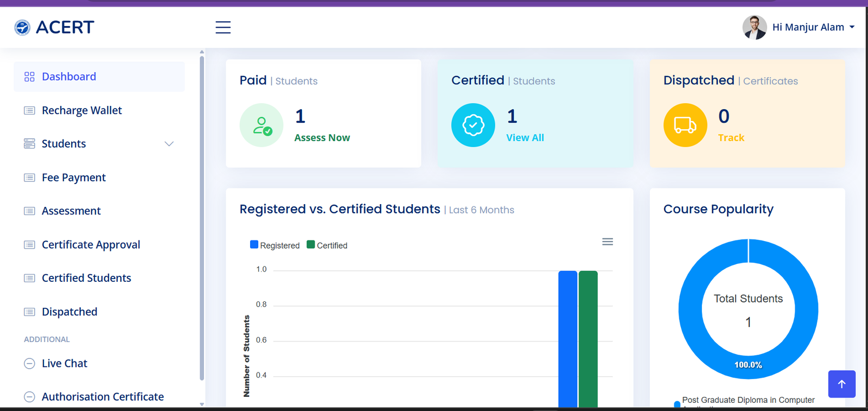Image resolution: width=868 pixels, height=411 pixels.
Task: Click the scroll-to-top arrow button
Action: tap(841, 384)
